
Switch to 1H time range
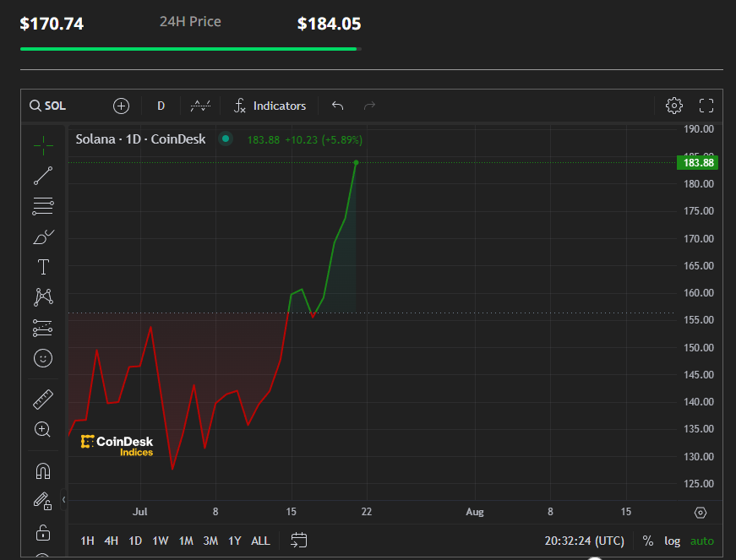87,541
